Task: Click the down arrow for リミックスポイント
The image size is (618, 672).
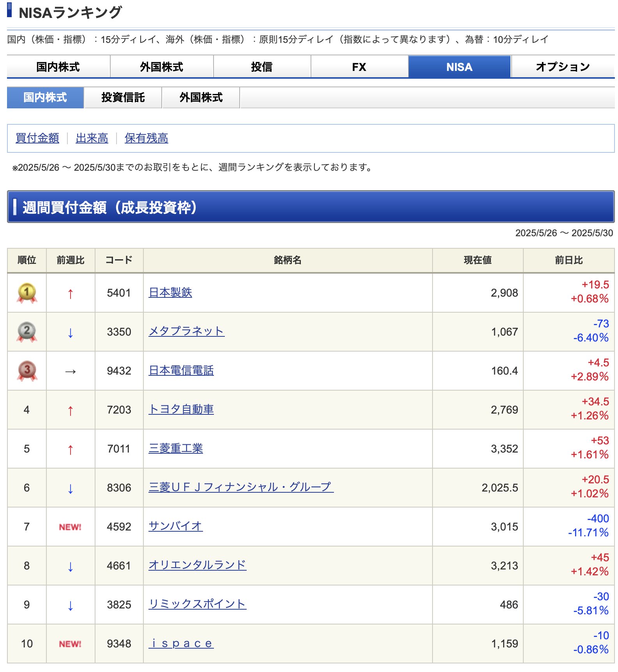Action: 70,605
